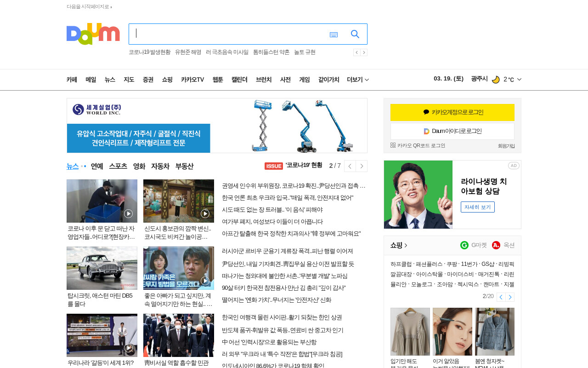Viewport: 588px width, 368px height.
Task: Open headline 권영세 인수위 부위원장 코로나19 확진
Action: [x=294, y=186]
